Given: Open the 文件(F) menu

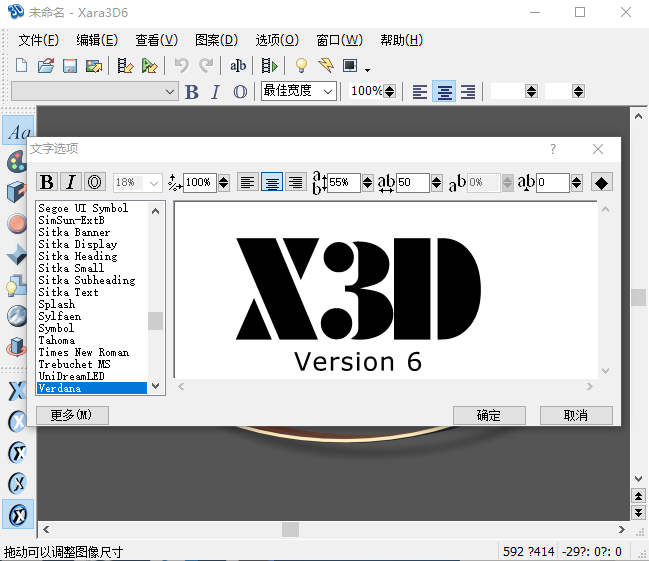Looking at the screenshot, I should click(x=38, y=40).
